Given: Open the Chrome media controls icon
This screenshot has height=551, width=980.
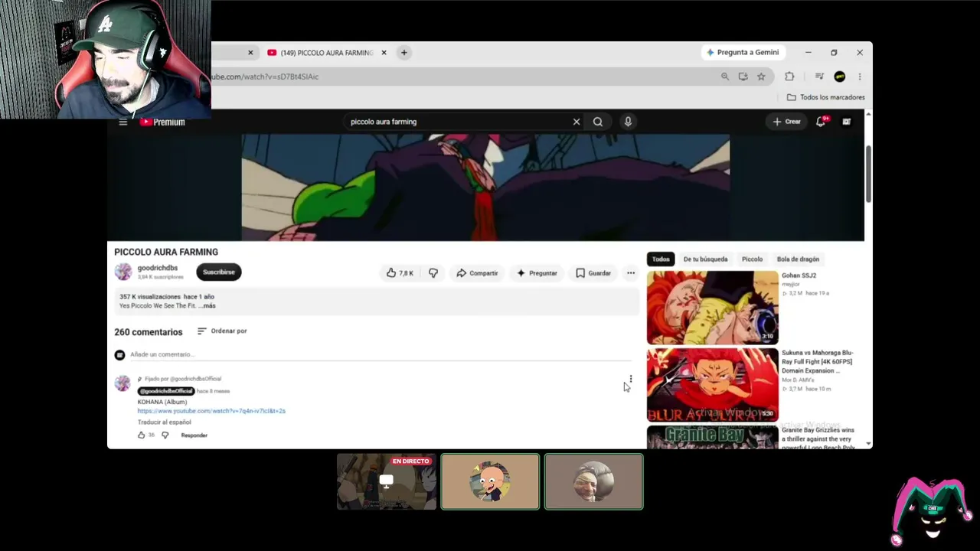Looking at the screenshot, I should click(x=819, y=77).
